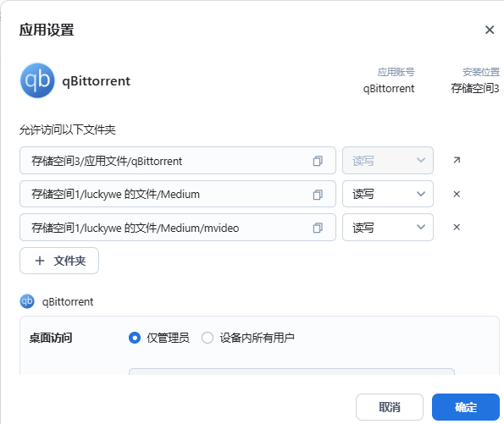Click the 存储空间3/应用文件/qBittorrent path field

click(178, 160)
